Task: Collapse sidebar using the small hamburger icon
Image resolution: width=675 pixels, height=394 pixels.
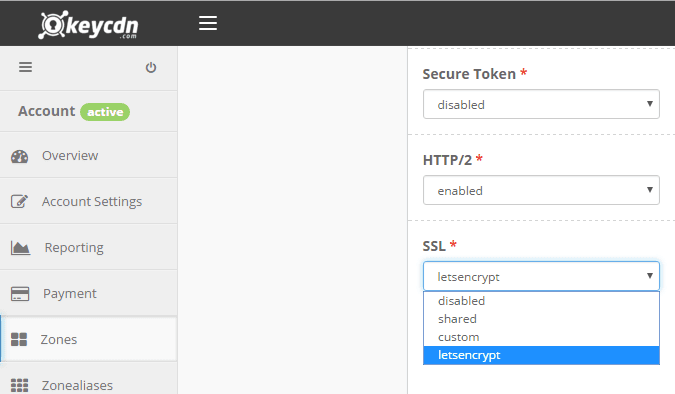Action: coord(25,67)
